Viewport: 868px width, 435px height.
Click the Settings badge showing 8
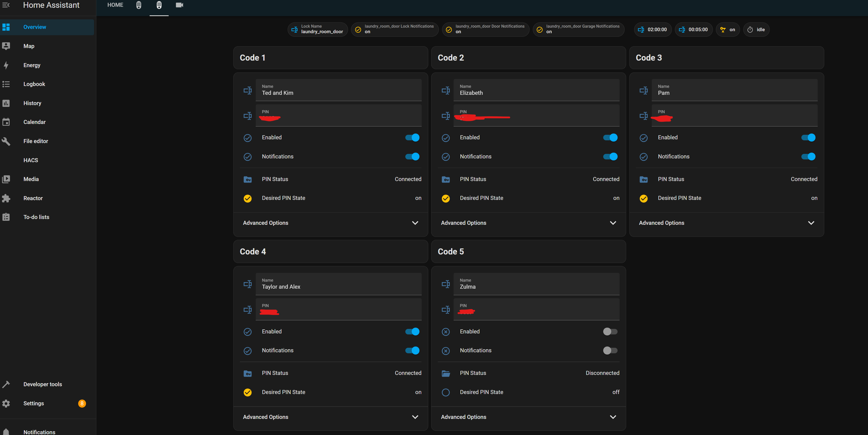tap(82, 403)
